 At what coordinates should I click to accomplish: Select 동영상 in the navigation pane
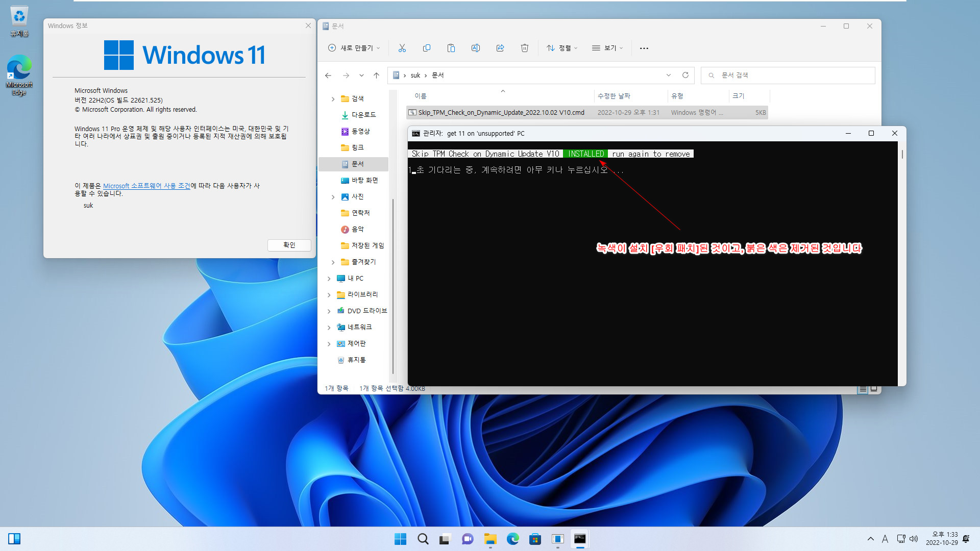[x=355, y=131]
